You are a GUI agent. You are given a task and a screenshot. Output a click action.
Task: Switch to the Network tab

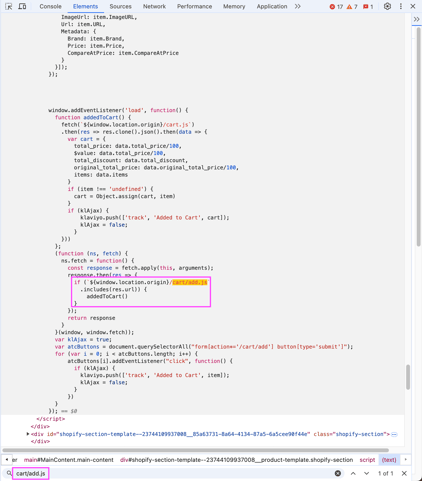pos(154,6)
